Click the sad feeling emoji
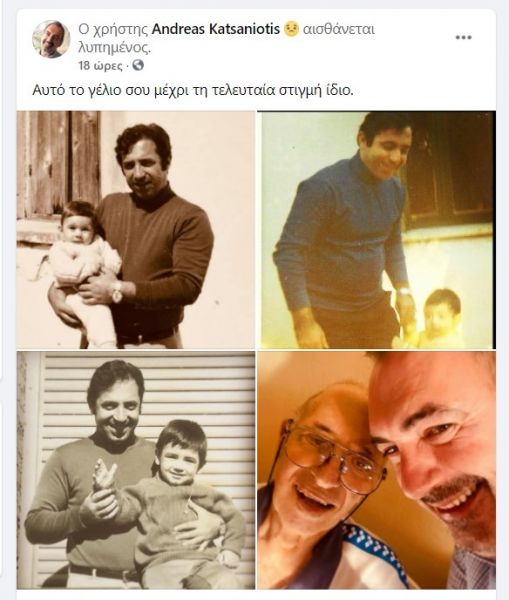This screenshot has width=509, height=600. (x=291, y=29)
